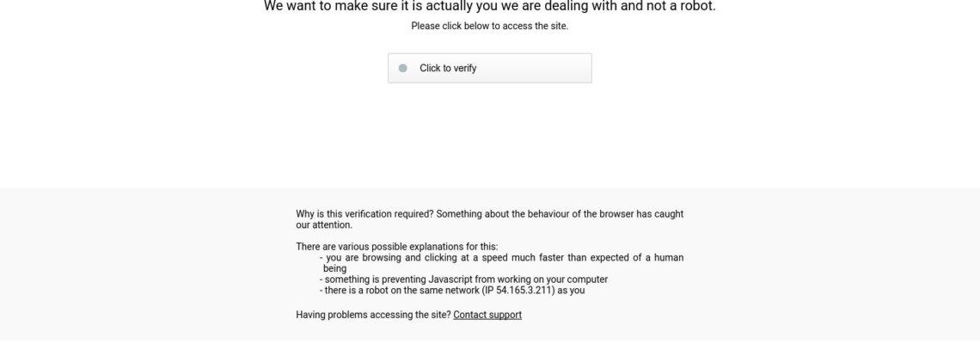Click the word 'robot.' in the heading

(697, 6)
